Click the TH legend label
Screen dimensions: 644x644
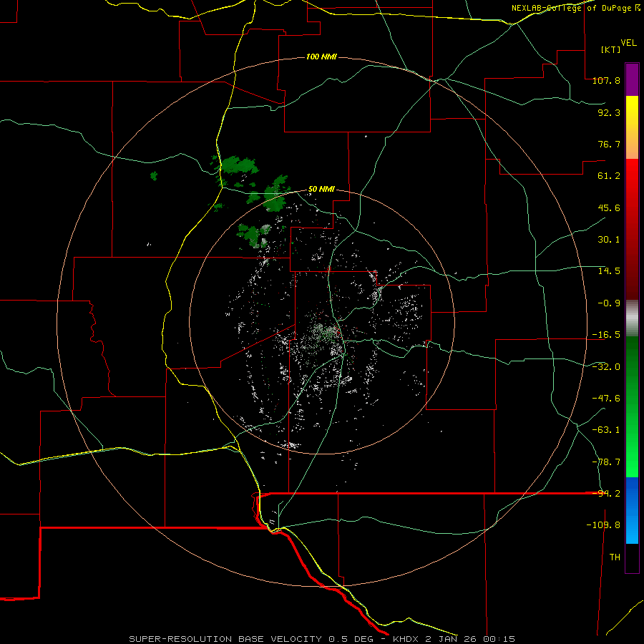click(x=615, y=557)
